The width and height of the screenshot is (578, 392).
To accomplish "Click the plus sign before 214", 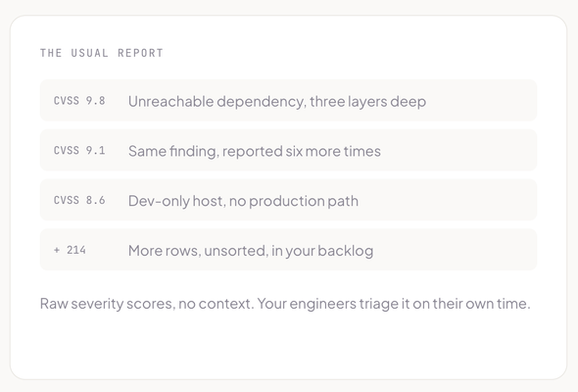I will tap(57, 250).
